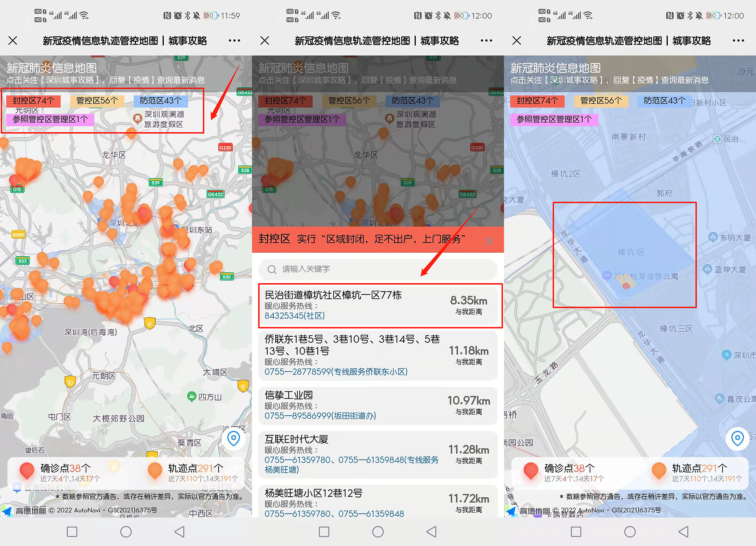Tap the locate-me pin button on right map
Viewport: 756px width, 546px height.
tap(737, 438)
